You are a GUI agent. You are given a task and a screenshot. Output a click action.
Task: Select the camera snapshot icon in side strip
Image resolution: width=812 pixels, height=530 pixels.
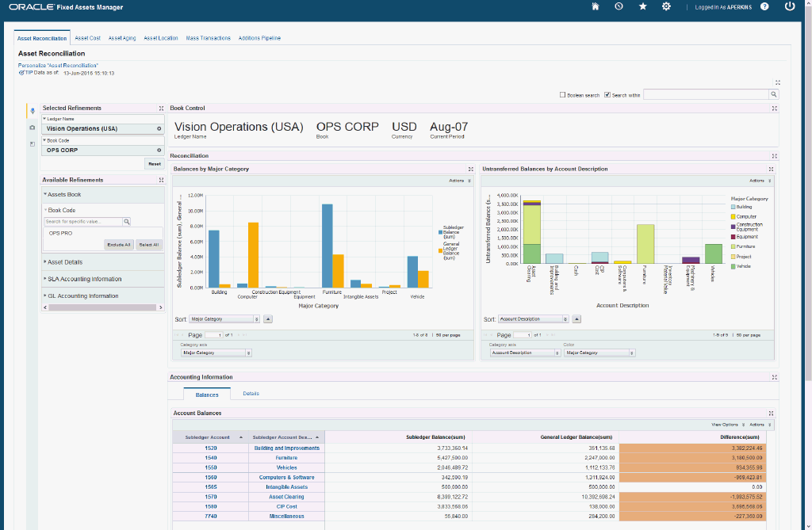pyautogui.click(x=32, y=128)
